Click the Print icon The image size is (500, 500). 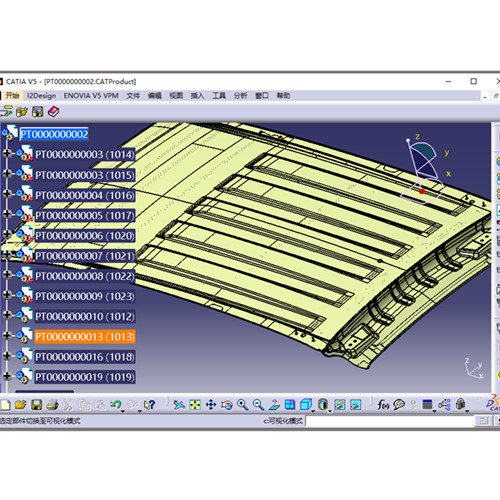pyautogui.click(x=52, y=405)
